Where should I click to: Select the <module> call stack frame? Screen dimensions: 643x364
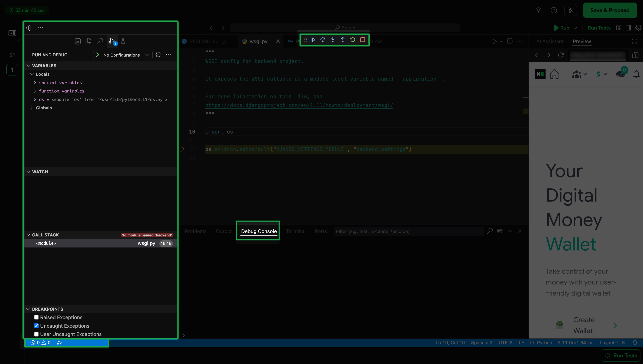(x=46, y=243)
